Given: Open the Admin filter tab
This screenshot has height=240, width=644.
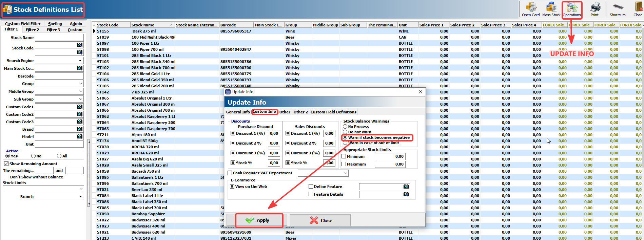Looking at the screenshot, I should tap(76, 24).
